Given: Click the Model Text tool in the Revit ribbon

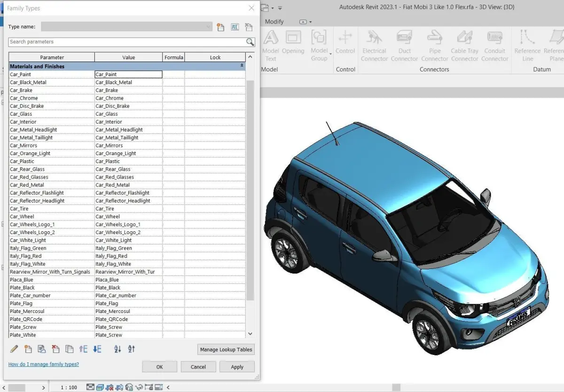Looking at the screenshot, I should click(271, 46).
